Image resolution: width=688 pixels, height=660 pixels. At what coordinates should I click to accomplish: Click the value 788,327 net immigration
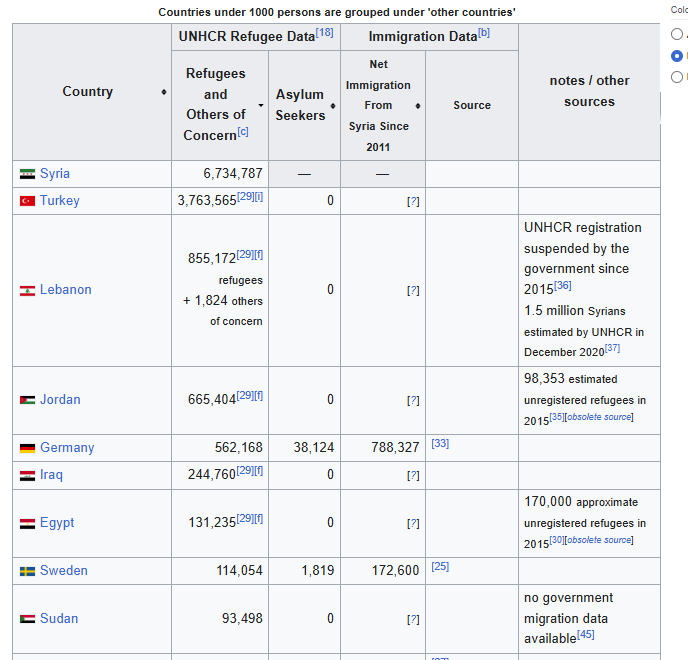[395, 448]
